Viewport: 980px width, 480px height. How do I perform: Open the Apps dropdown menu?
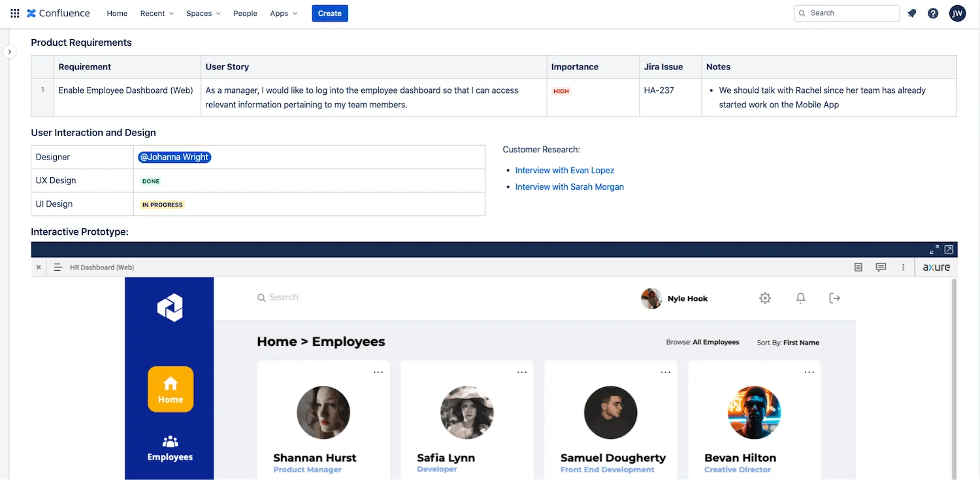tap(284, 13)
